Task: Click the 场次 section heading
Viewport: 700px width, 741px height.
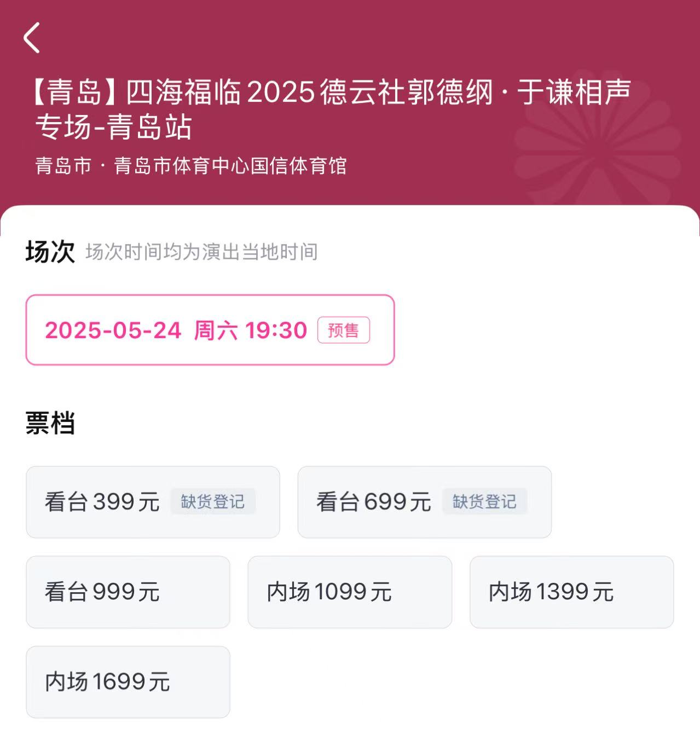Action: 50,252
